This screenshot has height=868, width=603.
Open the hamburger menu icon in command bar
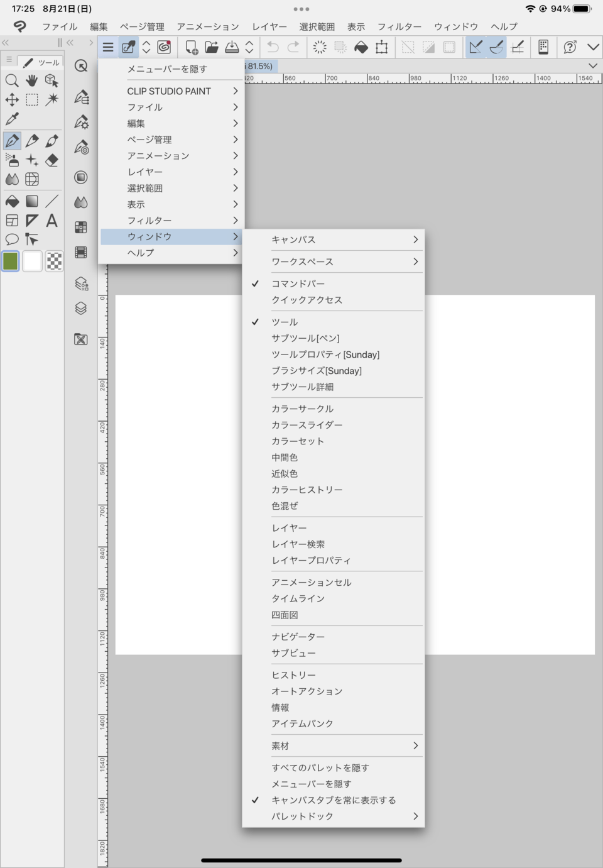108,47
